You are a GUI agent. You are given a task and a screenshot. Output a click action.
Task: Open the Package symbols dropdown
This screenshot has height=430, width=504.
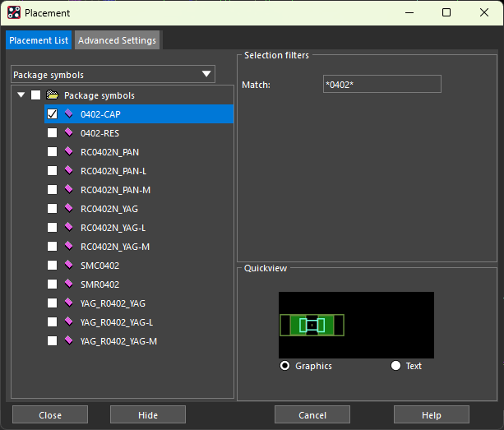pos(113,74)
